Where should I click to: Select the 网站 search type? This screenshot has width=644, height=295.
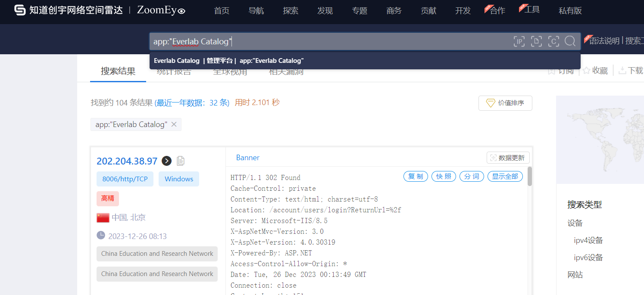pos(575,275)
